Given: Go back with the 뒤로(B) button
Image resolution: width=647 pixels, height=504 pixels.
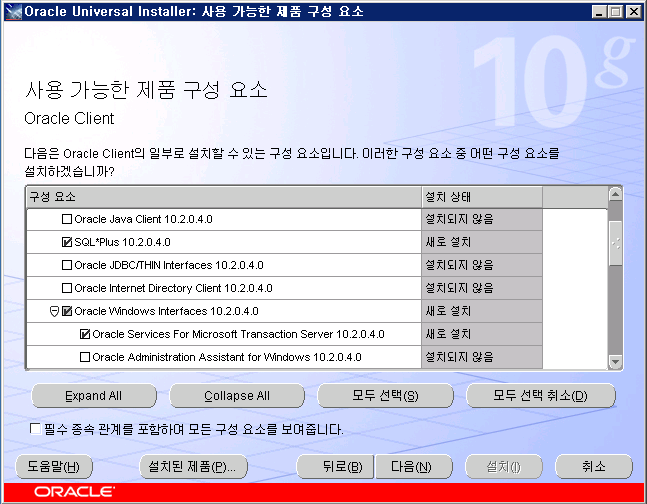Looking at the screenshot, I should tap(335, 467).
